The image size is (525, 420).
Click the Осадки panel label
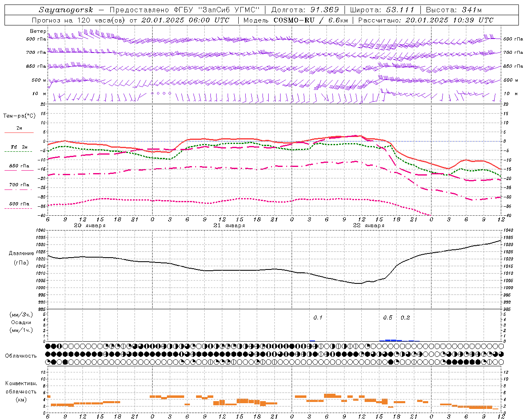(x=21, y=322)
